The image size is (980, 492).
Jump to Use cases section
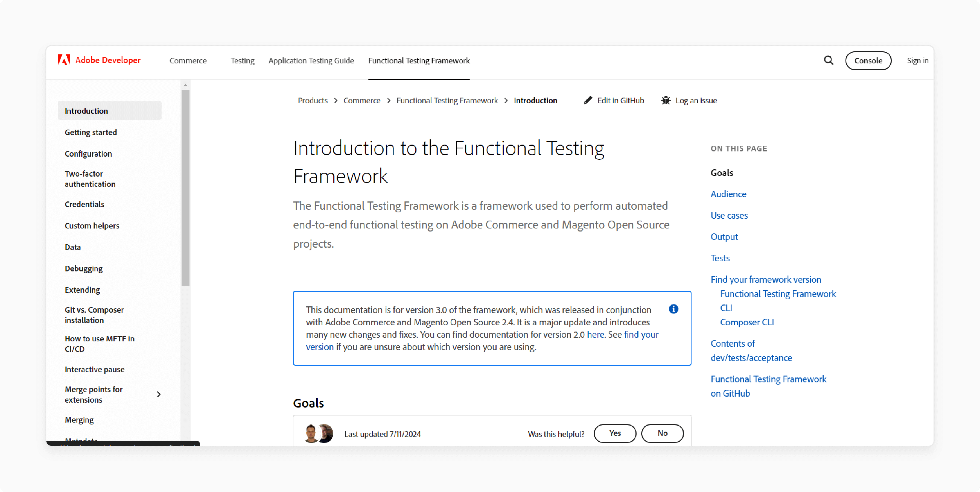tap(729, 215)
